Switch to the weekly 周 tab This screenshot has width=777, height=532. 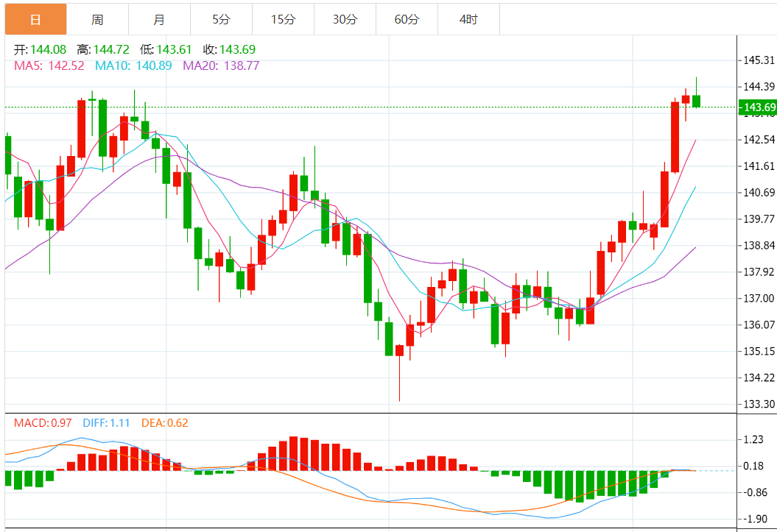click(98, 19)
